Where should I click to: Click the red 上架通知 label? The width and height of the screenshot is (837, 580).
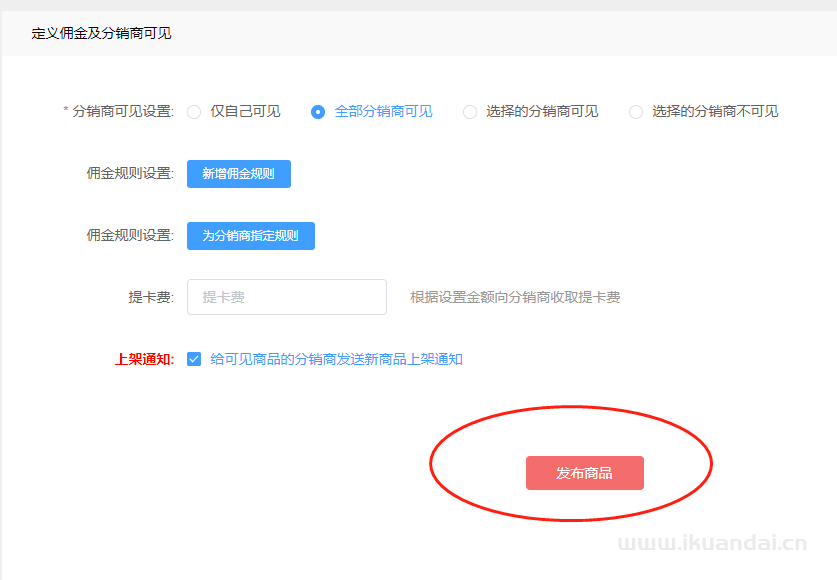point(145,359)
